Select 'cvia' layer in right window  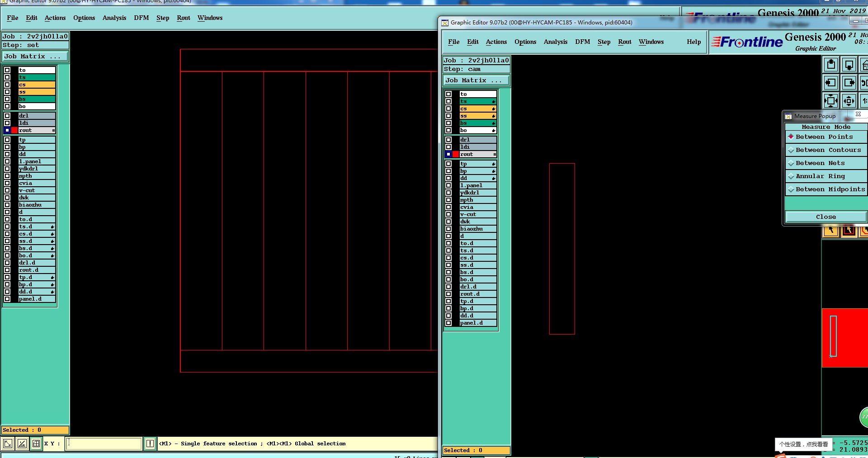click(478, 207)
